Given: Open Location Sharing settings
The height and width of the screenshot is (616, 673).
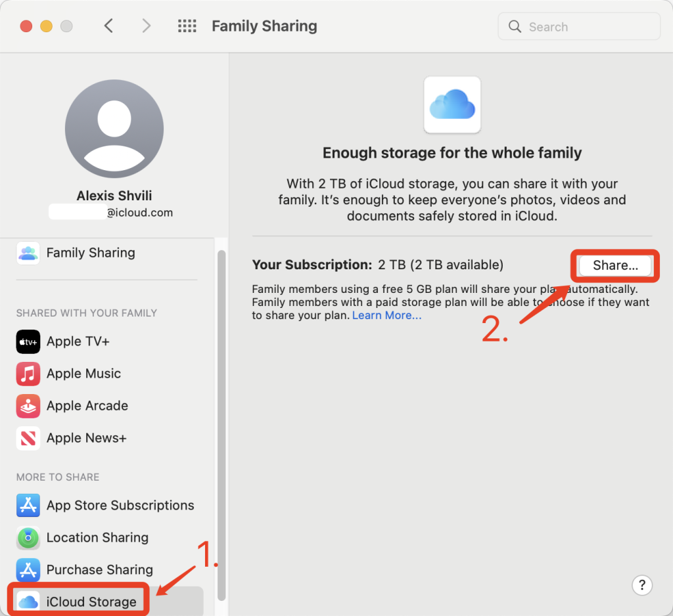Looking at the screenshot, I should pyautogui.click(x=97, y=537).
